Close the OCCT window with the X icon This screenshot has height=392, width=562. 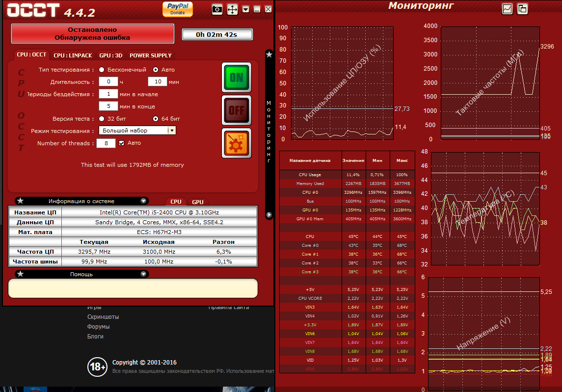coord(268,9)
